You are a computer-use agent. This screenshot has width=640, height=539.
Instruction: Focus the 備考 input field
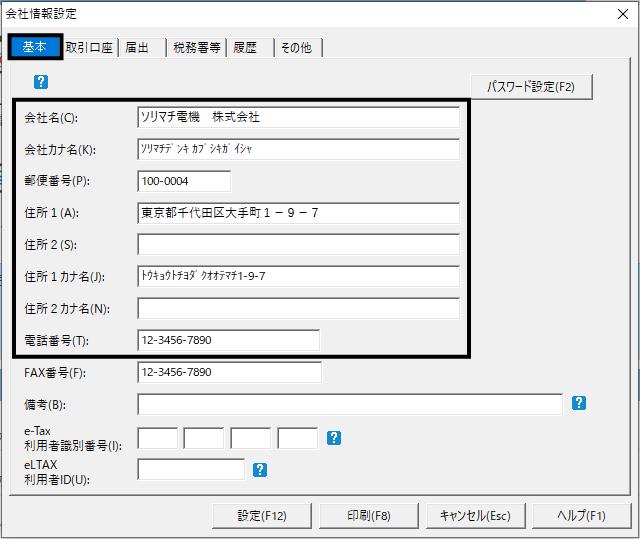(350, 404)
